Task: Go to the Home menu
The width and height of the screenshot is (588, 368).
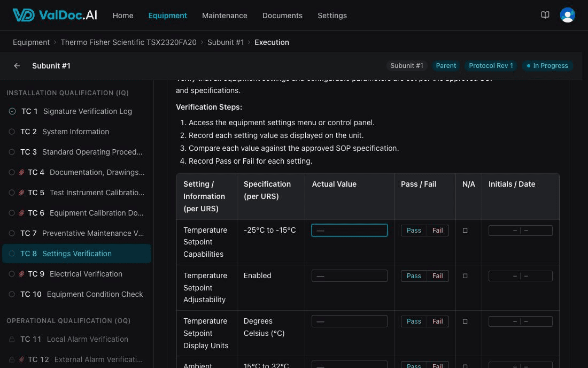Action: pos(122,16)
